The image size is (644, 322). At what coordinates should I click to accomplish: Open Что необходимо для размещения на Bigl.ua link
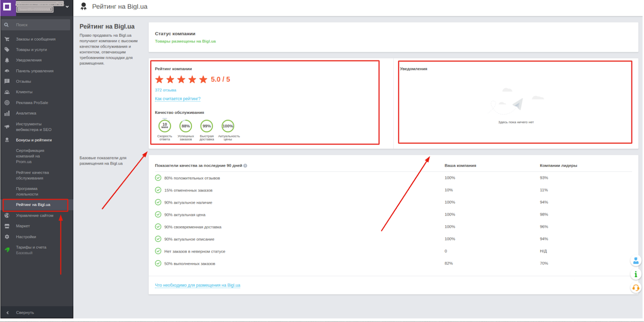[197, 285]
